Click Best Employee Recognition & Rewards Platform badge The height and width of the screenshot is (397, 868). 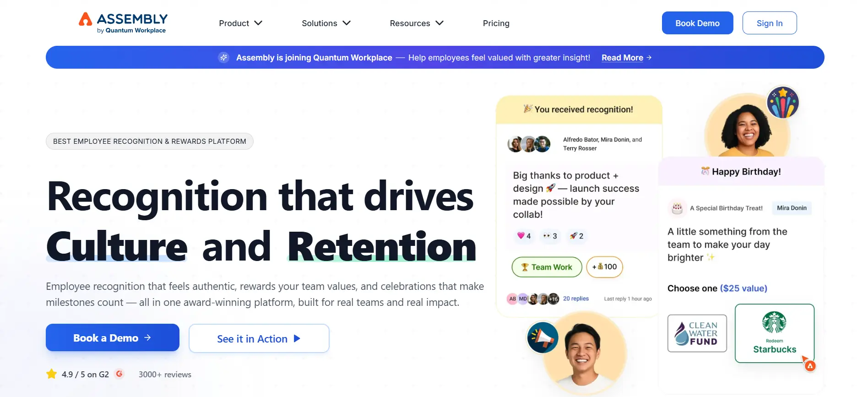[150, 141]
